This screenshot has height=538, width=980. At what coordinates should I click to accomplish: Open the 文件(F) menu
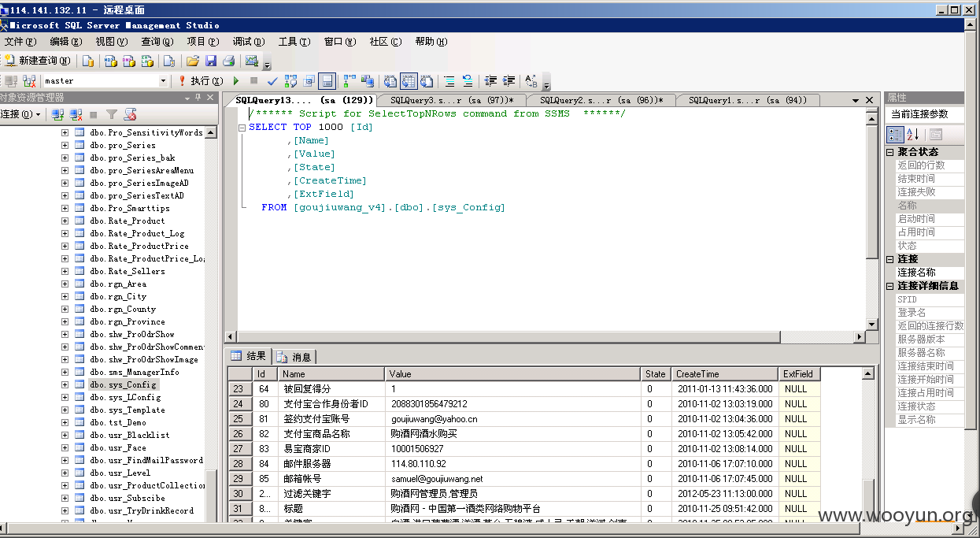pos(20,42)
